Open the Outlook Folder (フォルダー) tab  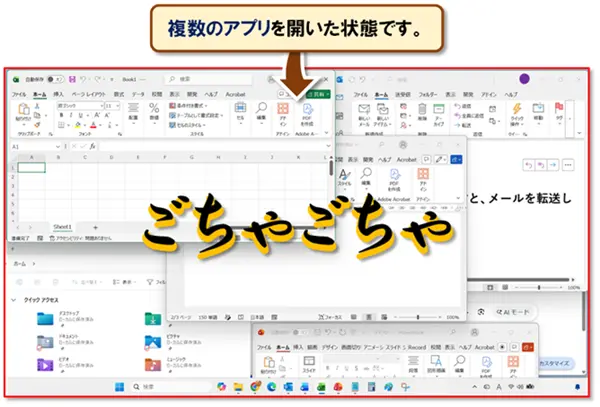(428, 94)
